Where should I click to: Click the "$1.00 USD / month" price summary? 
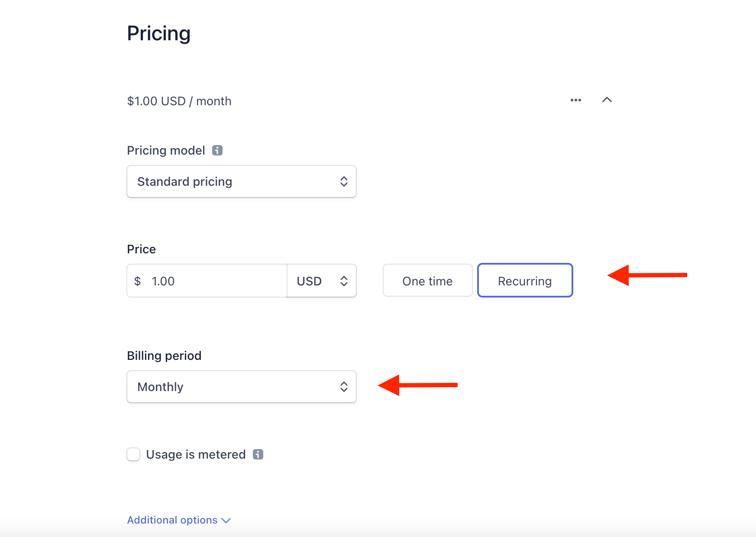[179, 101]
